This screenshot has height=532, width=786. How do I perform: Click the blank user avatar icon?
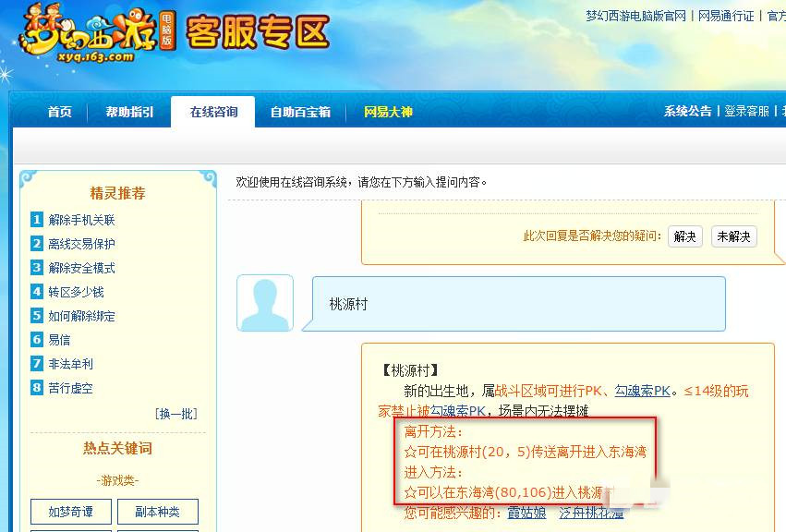point(265,302)
